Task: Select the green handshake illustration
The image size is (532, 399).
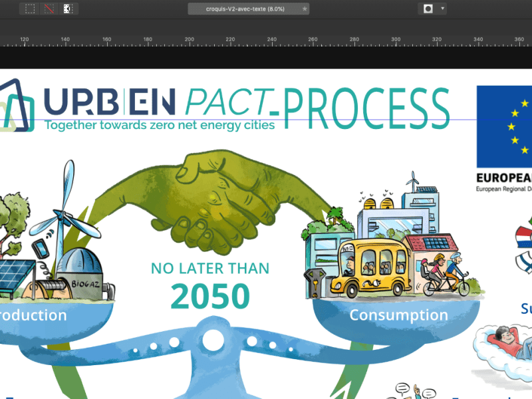Action: pos(213,199)
